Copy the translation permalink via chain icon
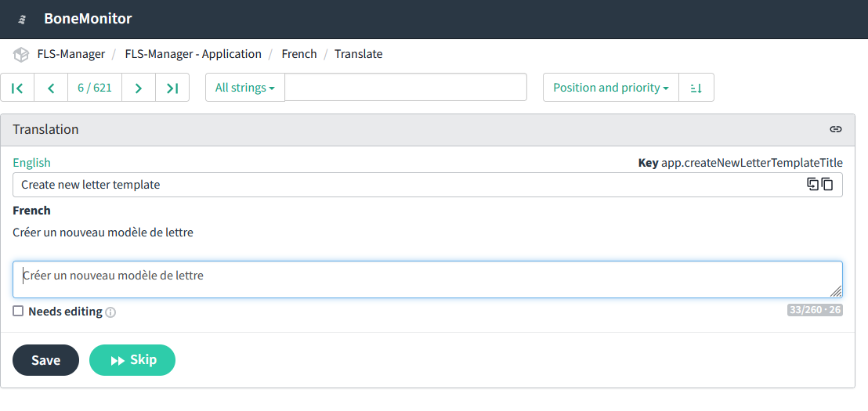This screenshot has height=411, width=868. 835,129
